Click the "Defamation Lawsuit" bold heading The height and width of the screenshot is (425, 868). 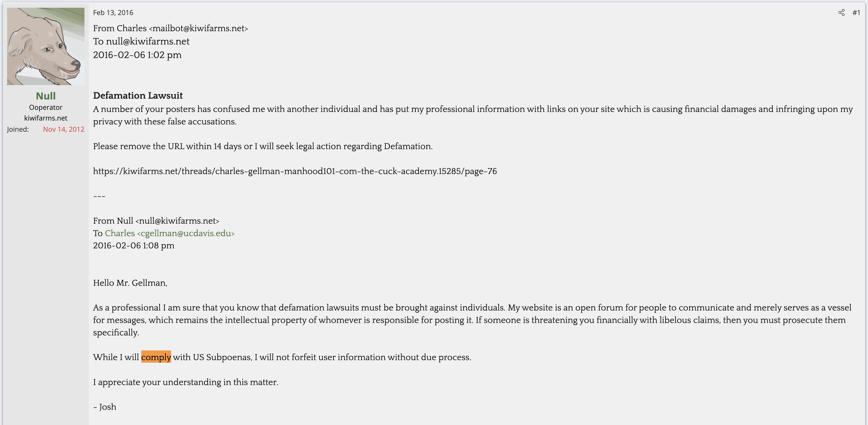[138, 96]
